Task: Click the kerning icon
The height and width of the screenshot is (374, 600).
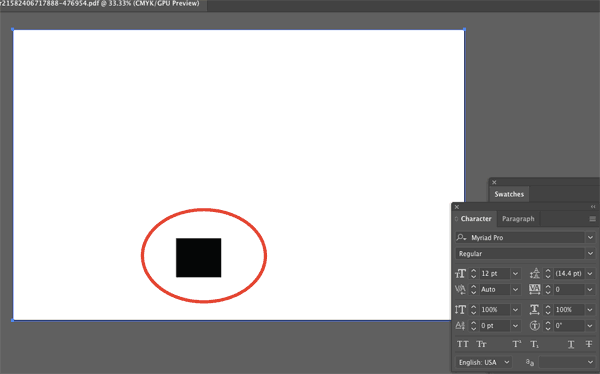Action: [460, 289]
